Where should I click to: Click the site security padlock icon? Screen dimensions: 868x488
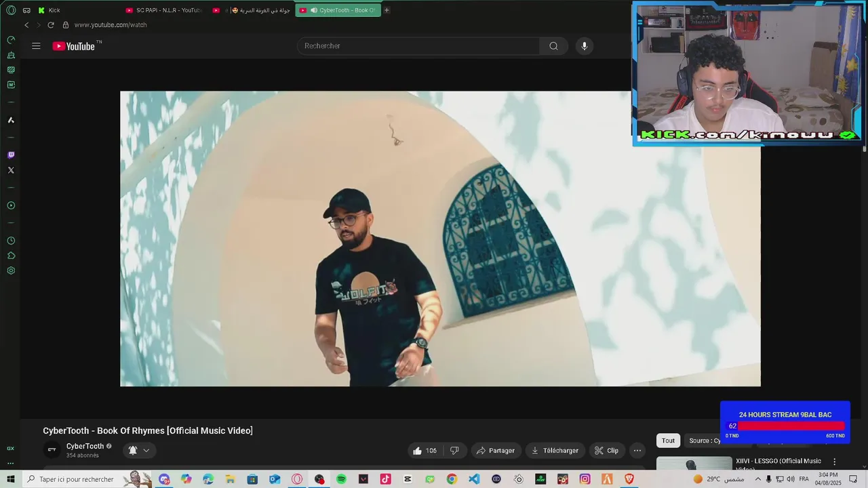click(66, 25)
